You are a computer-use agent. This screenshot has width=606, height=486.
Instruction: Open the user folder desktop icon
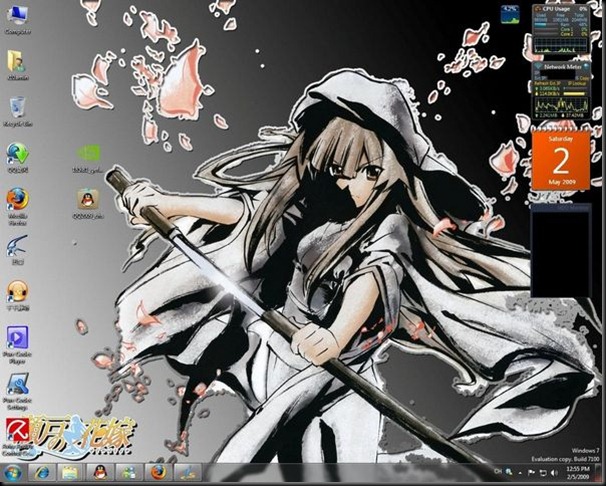point(17,65)
